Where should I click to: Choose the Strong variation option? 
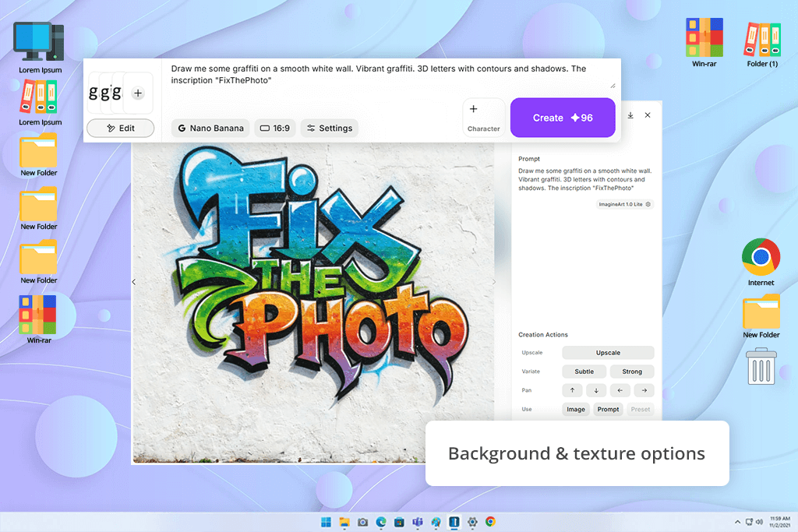631,372
